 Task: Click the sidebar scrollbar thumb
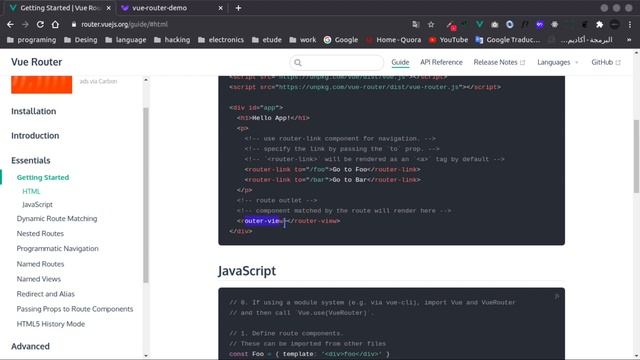pos(146,195)
